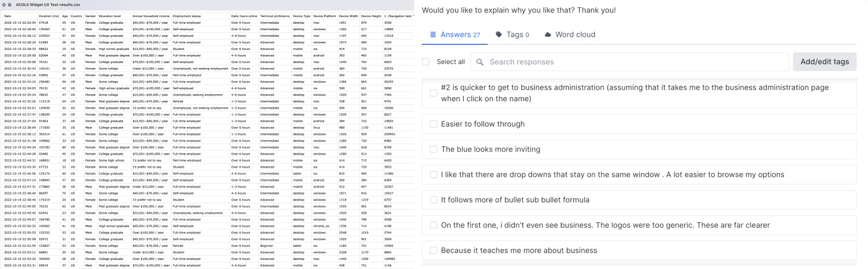Check the 'drop downs that stay on the same window' response
The image size is (868, 269).
point(433,174)
